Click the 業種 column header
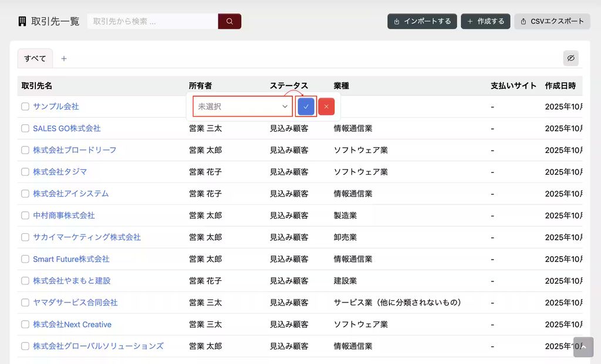This screenshot has height=364, width=601. 341,86
